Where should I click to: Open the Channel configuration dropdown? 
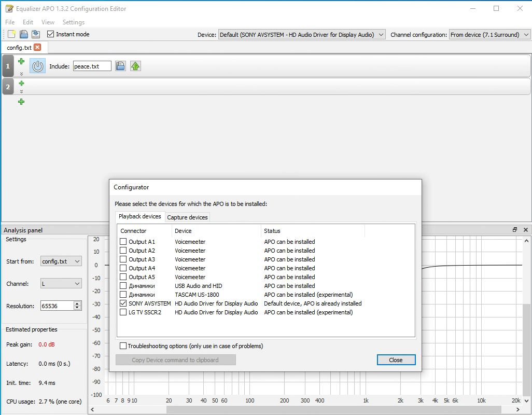tap(489, 35)
